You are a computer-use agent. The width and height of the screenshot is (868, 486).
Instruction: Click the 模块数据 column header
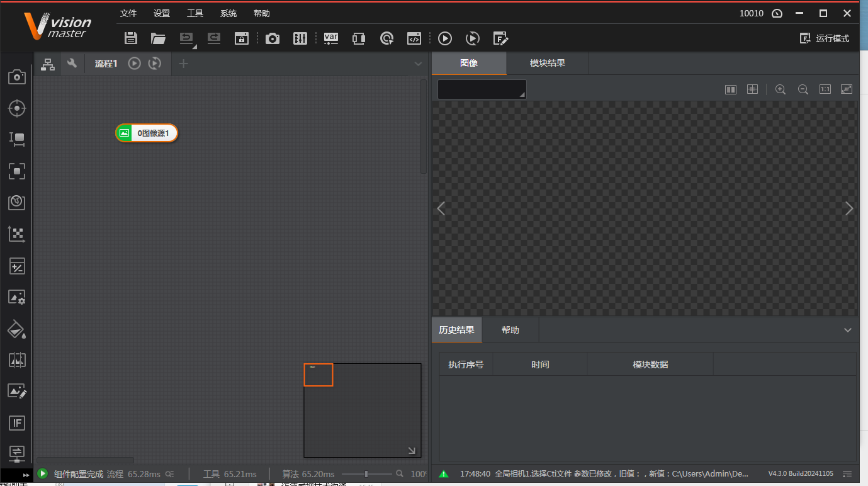[x=650, y=364]
